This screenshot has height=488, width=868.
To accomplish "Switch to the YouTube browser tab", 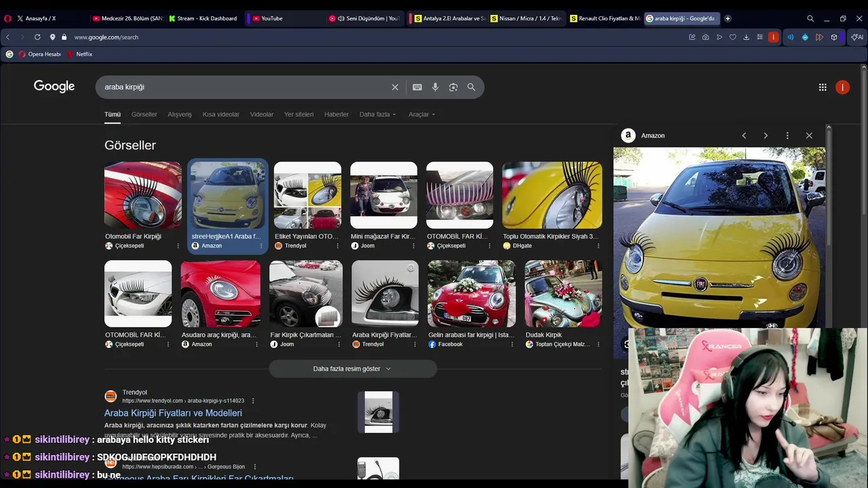I will pos(283,18).
